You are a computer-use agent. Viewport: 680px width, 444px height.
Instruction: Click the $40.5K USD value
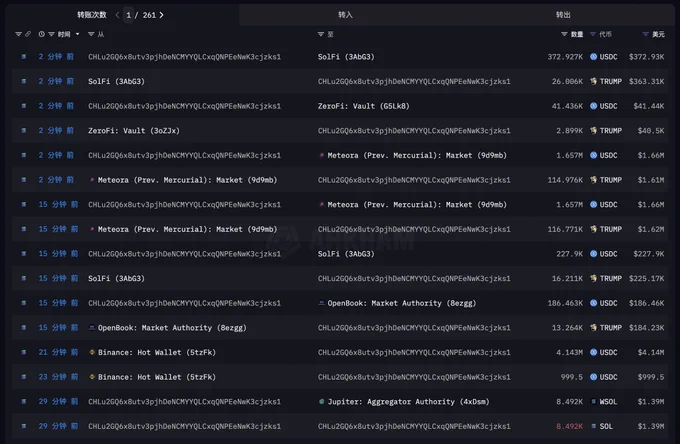pos(651,131)
